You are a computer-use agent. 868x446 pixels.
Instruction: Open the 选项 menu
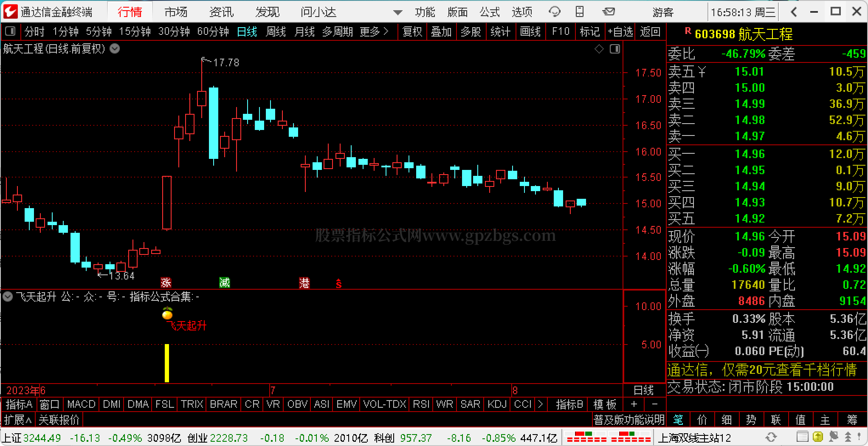(x=522, y=12)
